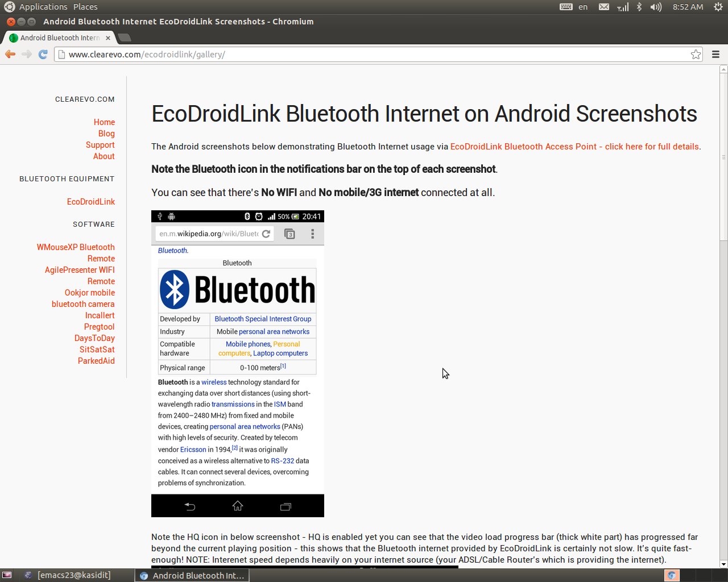Click the Bluetooth icon in system tray
Screen dimensions: 728x582
click(x=639, y=7)
